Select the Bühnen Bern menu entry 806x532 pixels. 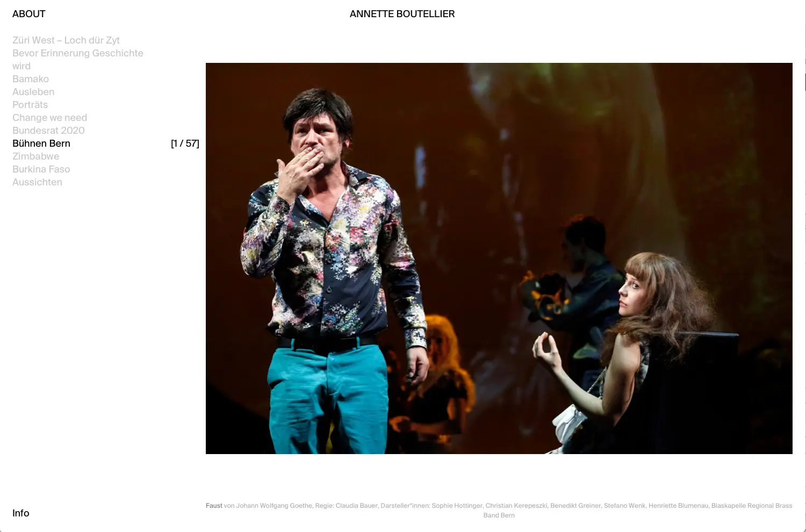tap(41, 143)
